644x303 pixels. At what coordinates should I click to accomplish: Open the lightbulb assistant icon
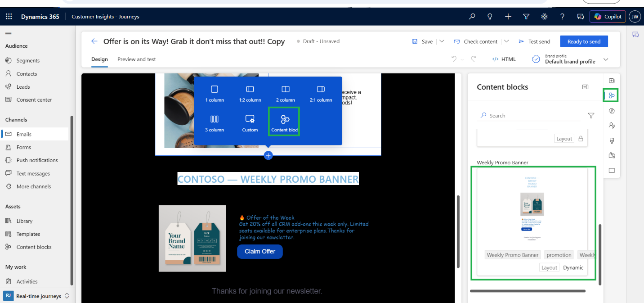coord(490,17)
